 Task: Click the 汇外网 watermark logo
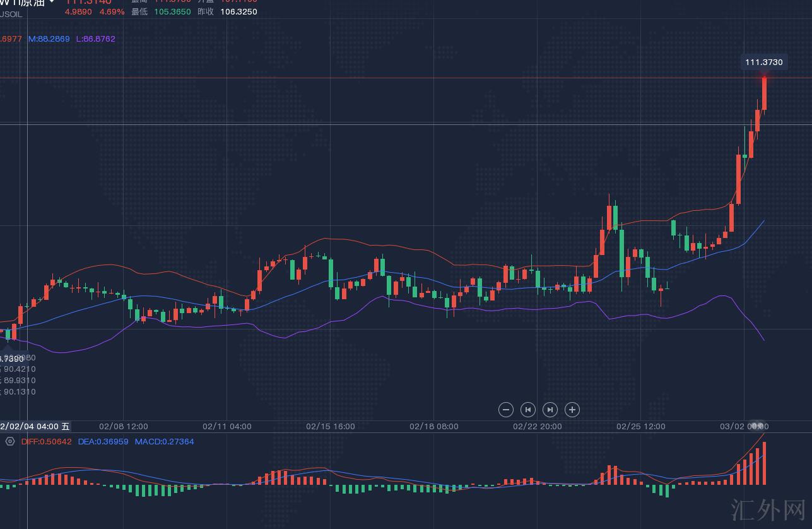768,510
